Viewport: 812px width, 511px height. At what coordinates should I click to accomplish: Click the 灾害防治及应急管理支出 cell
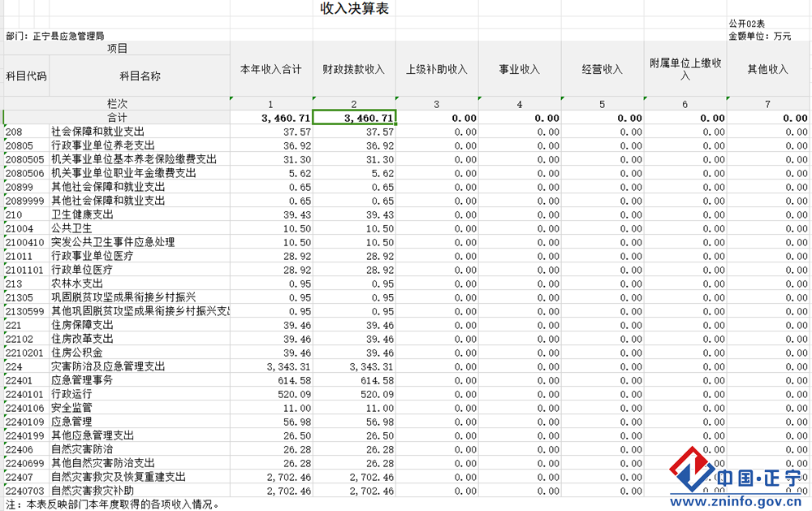(x=140, y=366)
